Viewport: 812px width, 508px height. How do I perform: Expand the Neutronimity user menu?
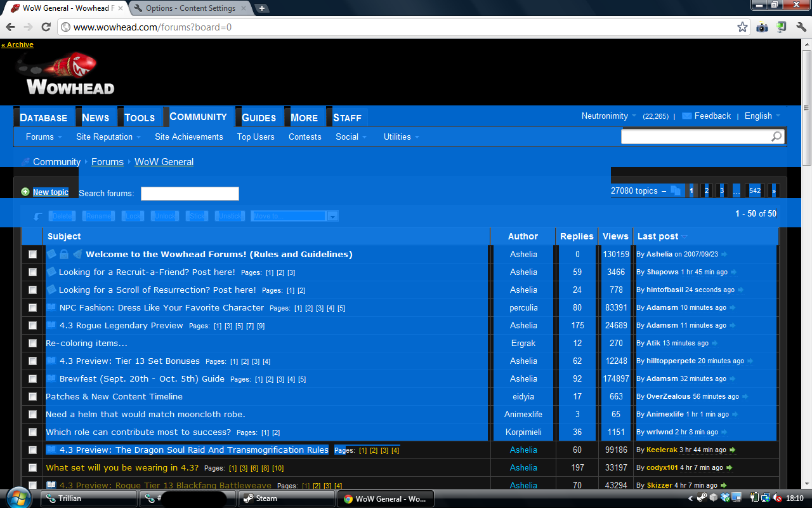tap(608, 116)
